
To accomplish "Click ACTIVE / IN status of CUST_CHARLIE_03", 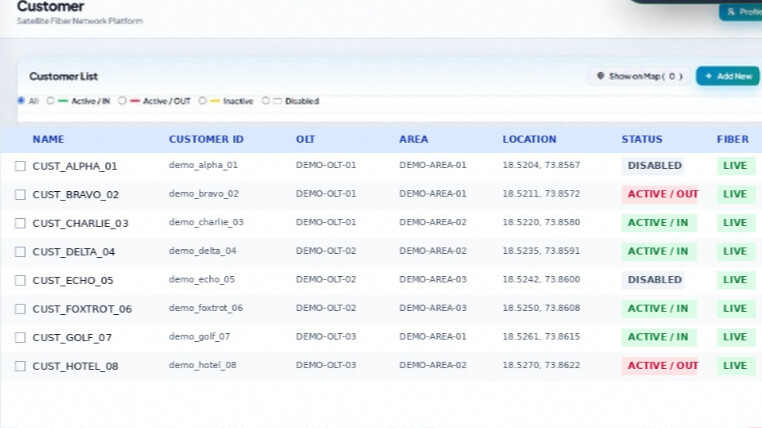I will [x=658, y=223].
